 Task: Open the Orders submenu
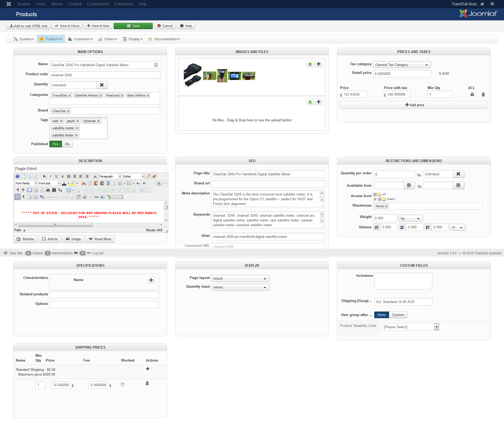coord(108,39)
